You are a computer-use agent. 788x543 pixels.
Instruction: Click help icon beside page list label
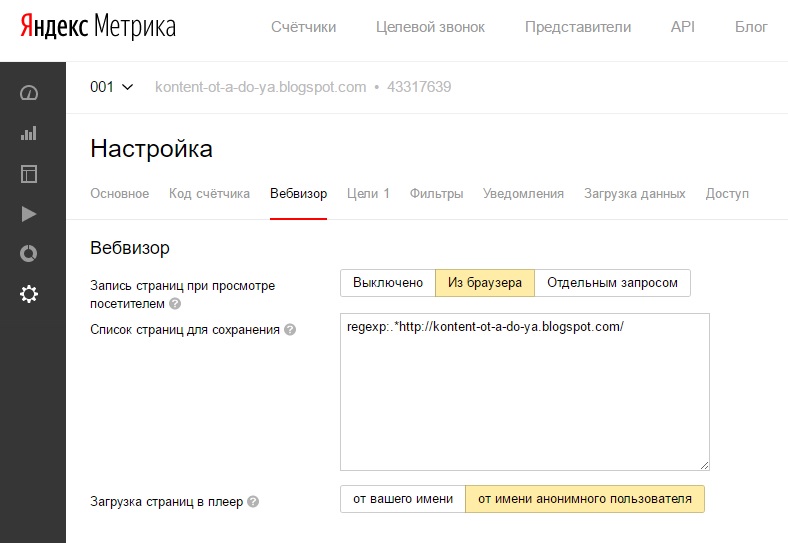click(290, 329)
